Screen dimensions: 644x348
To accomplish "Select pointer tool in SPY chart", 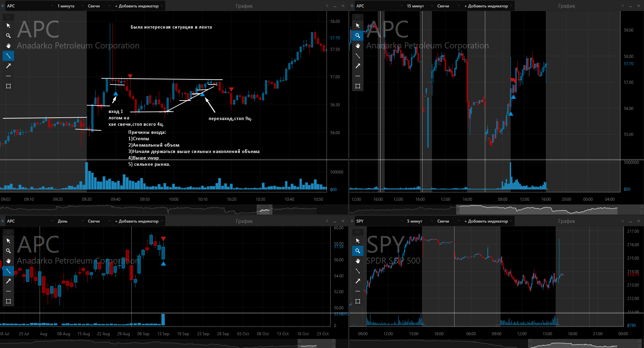I will tap(358, 241).
